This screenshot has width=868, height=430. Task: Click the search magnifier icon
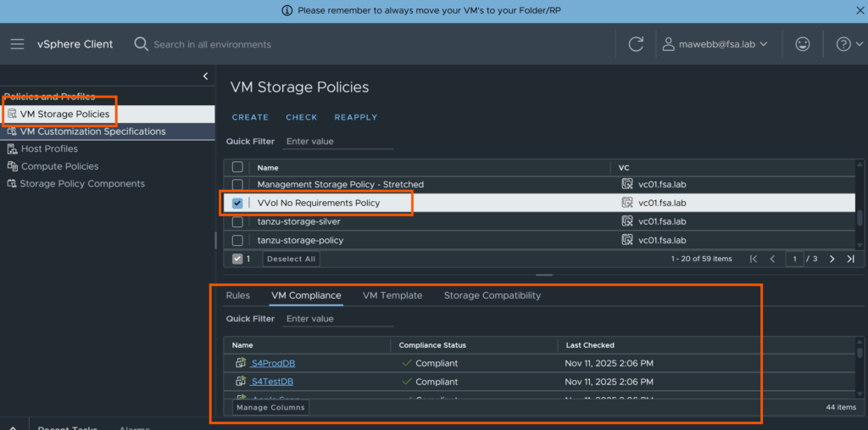(x=142, y=44)
